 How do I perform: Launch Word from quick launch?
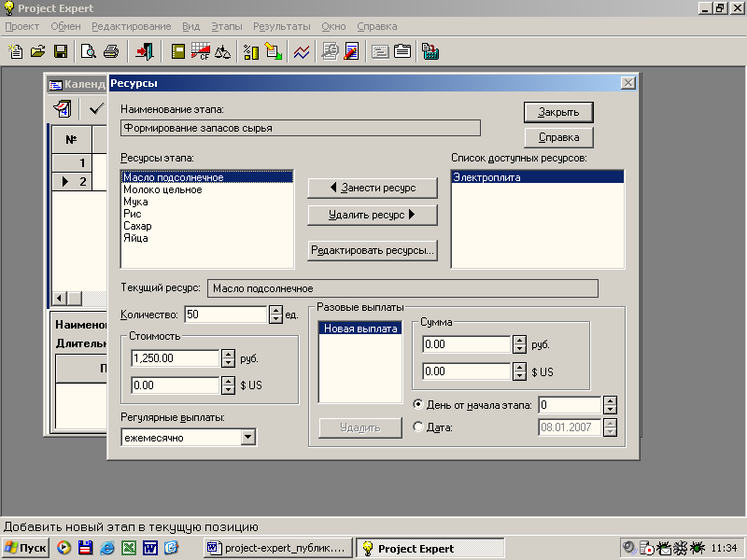150,548
